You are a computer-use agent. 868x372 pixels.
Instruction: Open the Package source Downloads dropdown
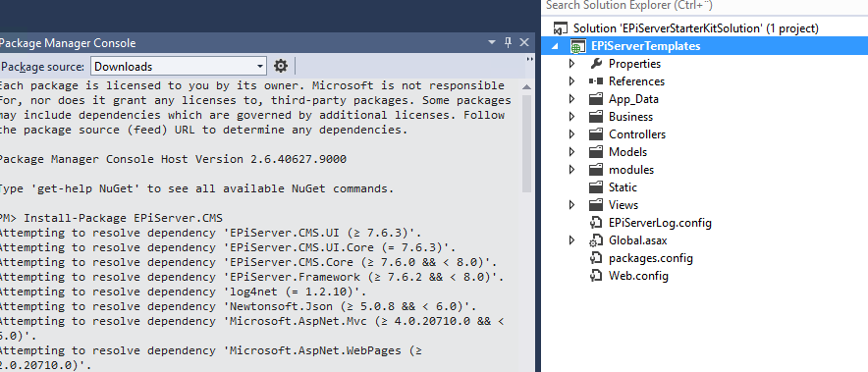179,67
